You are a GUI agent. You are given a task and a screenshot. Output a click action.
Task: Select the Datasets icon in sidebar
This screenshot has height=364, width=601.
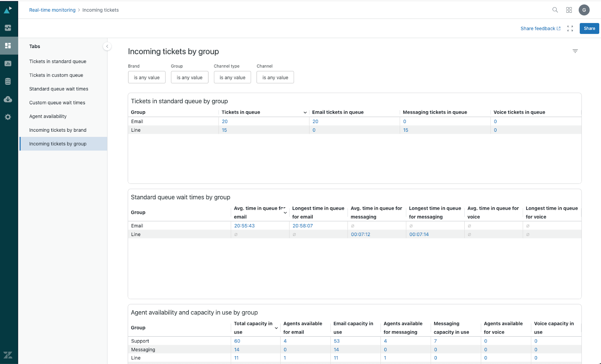pos(8,81)
